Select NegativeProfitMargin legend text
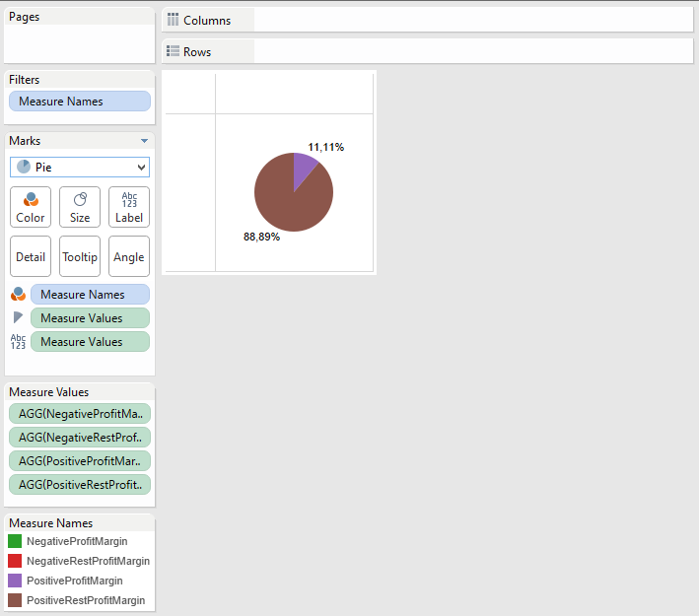This screenshot has width=699, height=616. pyautogui.click(x=77, y=541)
